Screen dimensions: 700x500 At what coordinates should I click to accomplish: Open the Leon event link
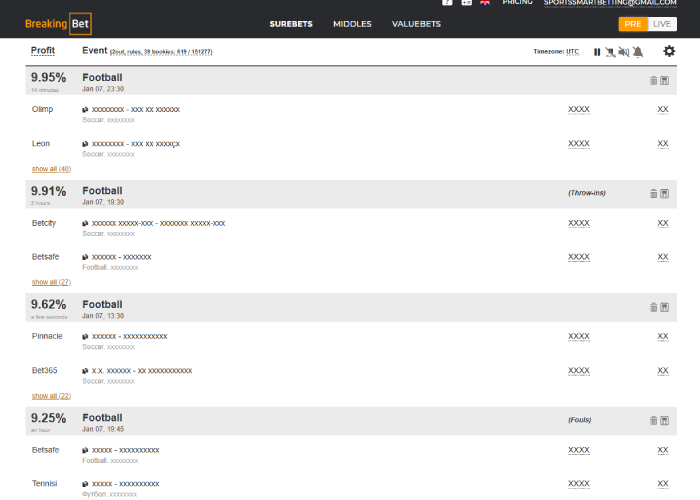pos(136,144)
